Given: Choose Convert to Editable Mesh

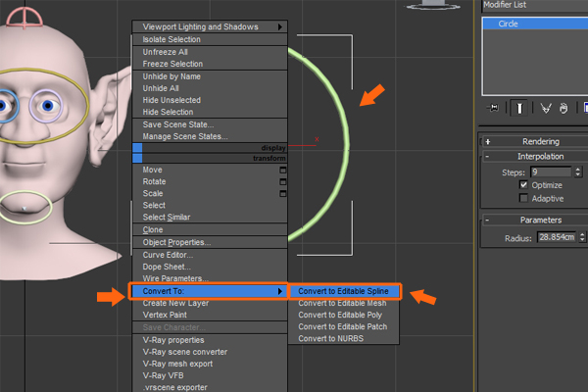Looking at the screenshot, I should tap(342, 303).
